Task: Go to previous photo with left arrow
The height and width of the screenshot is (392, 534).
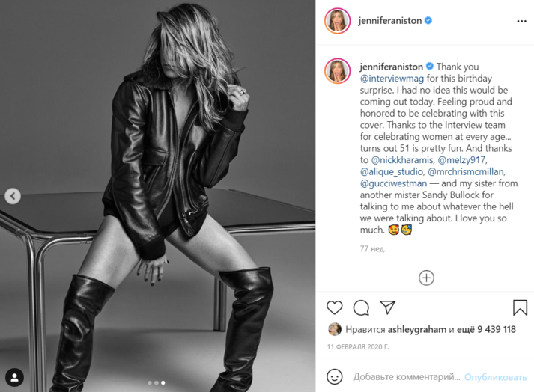Action: 13,196
